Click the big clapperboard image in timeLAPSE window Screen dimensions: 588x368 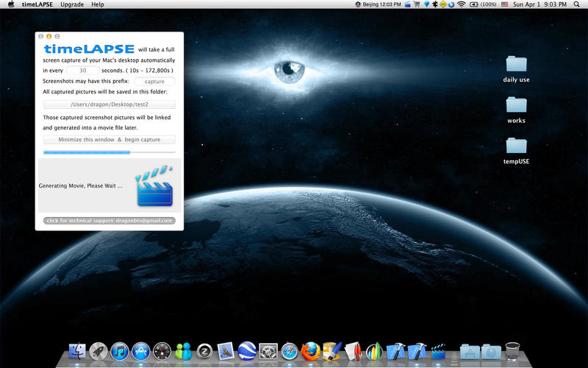[x=154, y=185]
